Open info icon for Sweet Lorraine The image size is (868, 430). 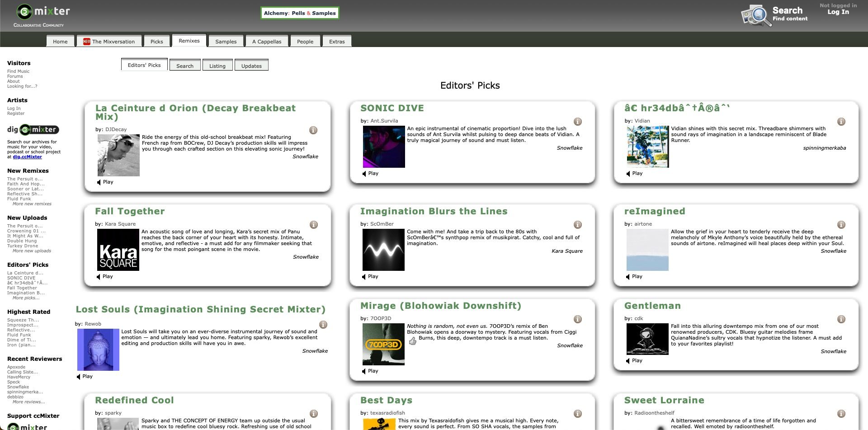point(841,414)
